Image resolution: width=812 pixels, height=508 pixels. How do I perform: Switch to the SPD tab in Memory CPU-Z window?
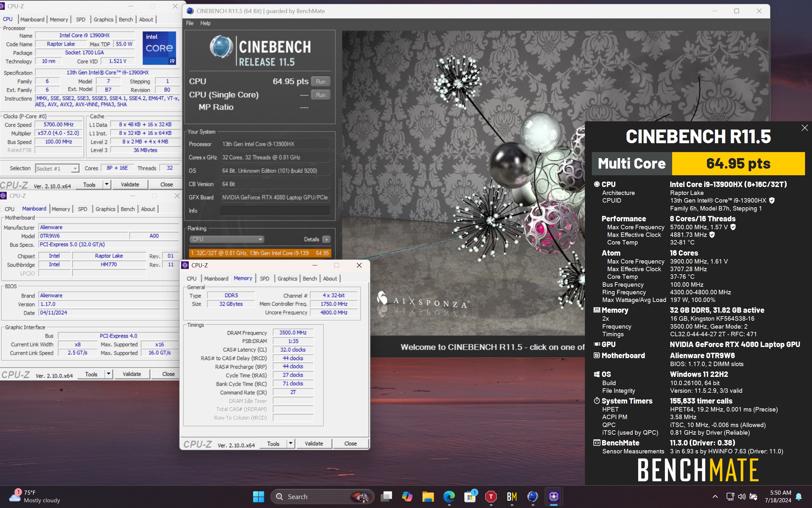point(265,278)
